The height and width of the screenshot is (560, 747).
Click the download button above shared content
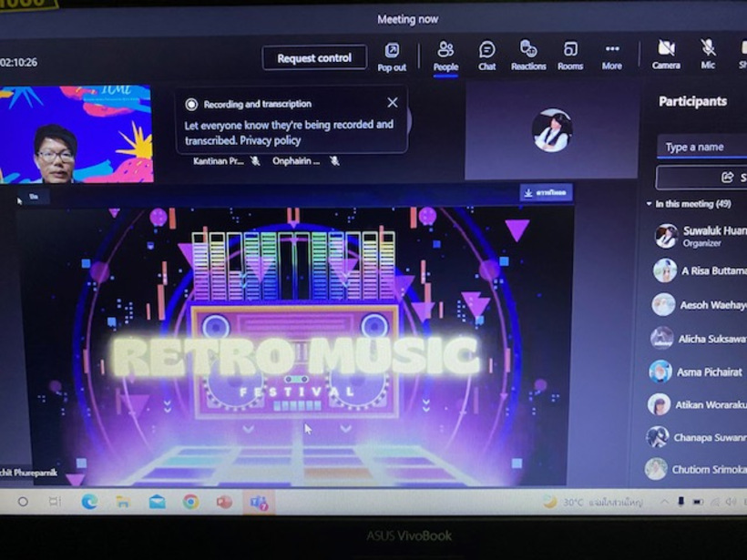pyautogui.click(x=546, y=192)
